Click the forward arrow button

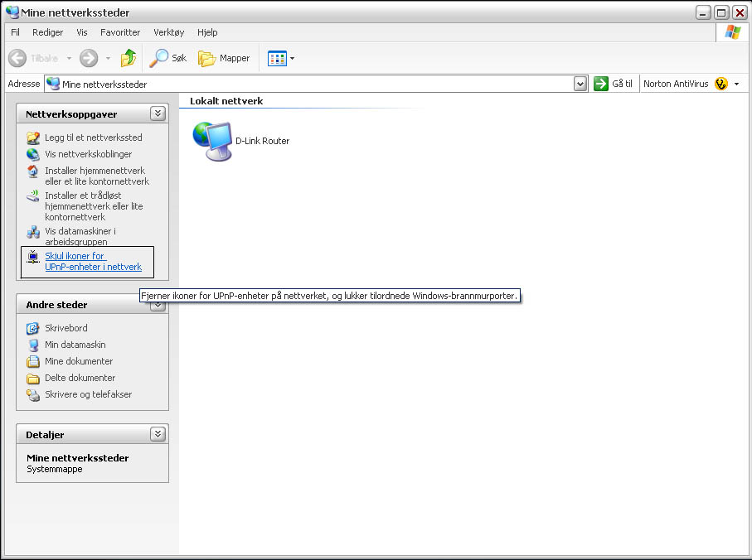pyautogui.click(x=89, y=58)
